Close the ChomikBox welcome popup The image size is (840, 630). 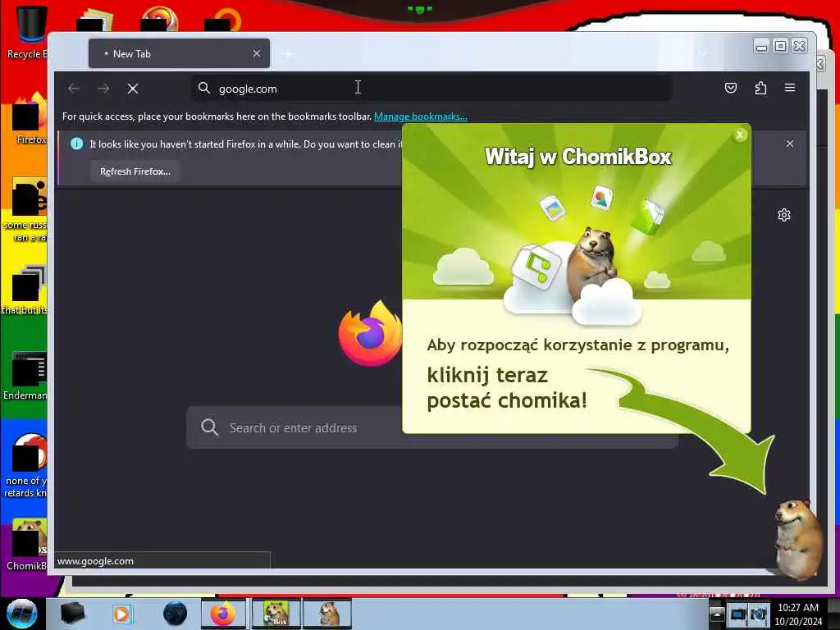[740, 135]
